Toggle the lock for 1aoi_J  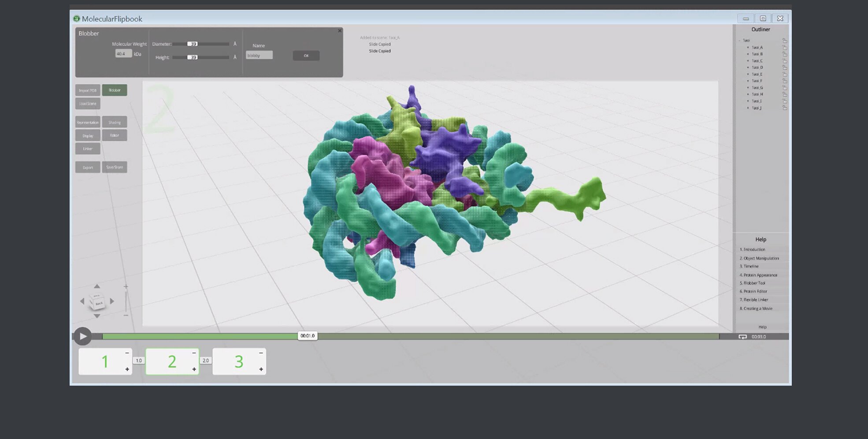click(x=784, y=108)
